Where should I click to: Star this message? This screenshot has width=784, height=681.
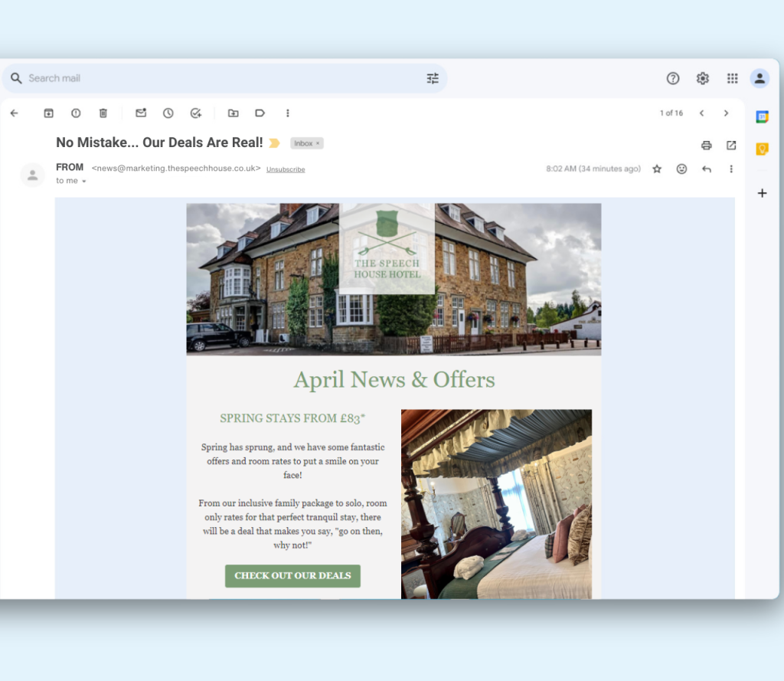pos(657,169)
